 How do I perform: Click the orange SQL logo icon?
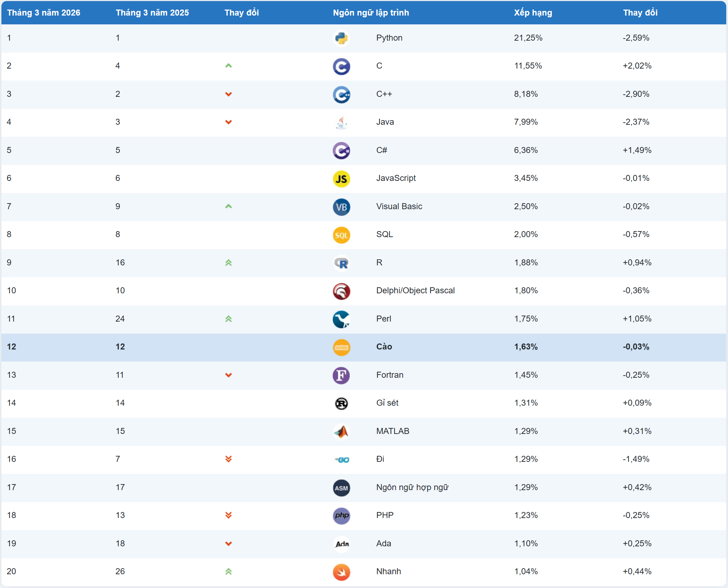click(341, 235)
